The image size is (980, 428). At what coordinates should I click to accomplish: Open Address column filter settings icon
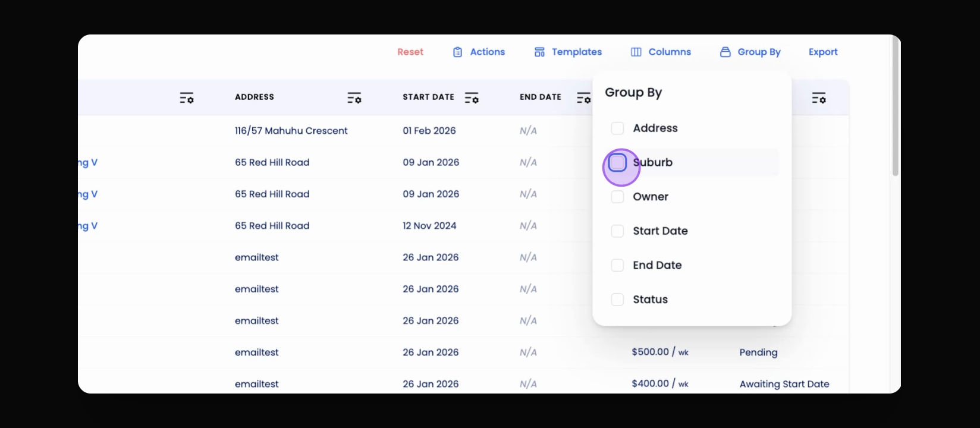coord(354,98)
